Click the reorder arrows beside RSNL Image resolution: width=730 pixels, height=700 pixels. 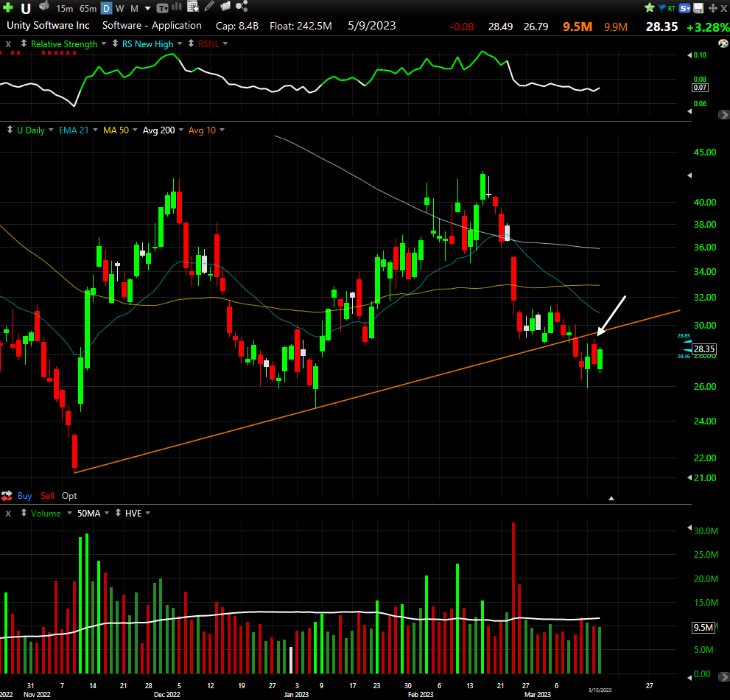click(x=191, y=43)
